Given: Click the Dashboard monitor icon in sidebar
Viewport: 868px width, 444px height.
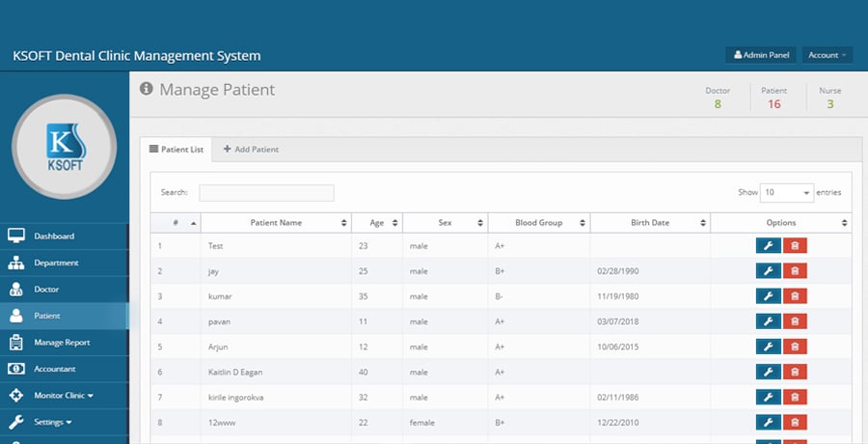Looking at the screenshot, I should coord(15,236).
